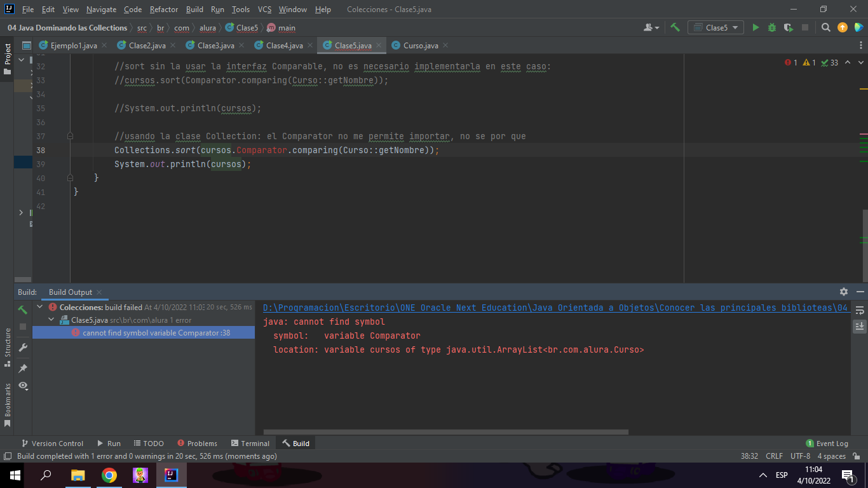Viewport: 868px width, 488px height.
Task: Open Problems tool window
Action: coord(198,444)
